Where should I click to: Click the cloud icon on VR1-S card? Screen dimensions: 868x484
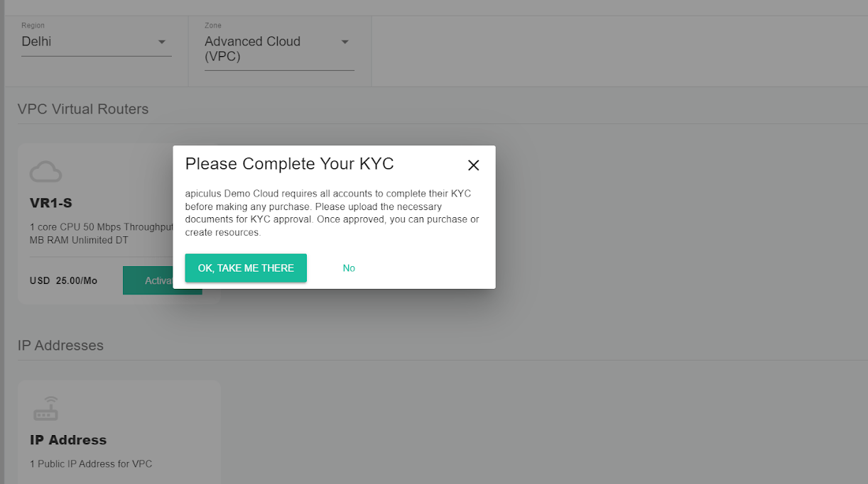(x=45, y=171)
